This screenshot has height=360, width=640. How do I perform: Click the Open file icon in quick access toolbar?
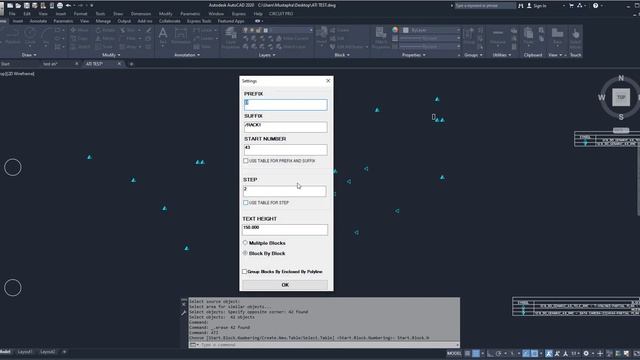coord(18,6)
